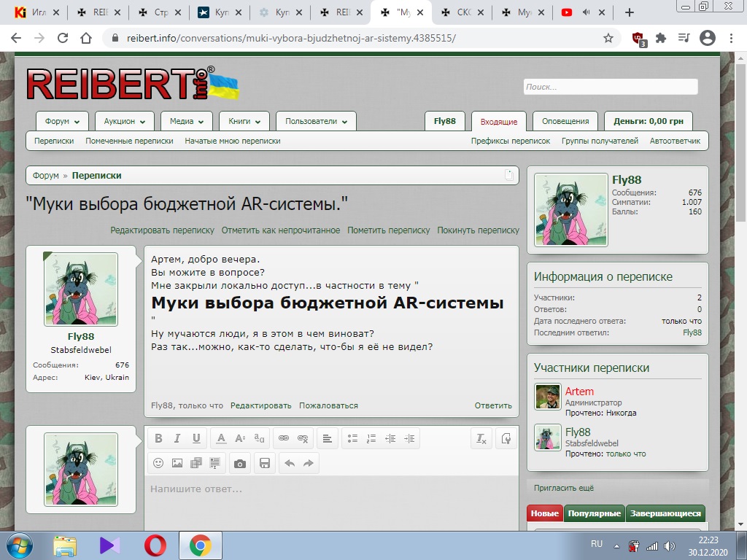747x560 pixels.
Task: Open the Форум dropdown menu
Action: coord(62,122)
